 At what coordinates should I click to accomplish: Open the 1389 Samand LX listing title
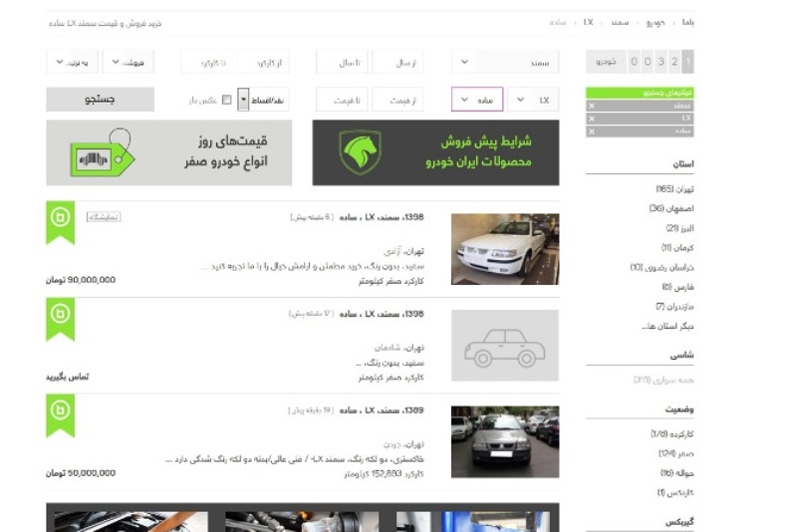[x=382, y=410]
